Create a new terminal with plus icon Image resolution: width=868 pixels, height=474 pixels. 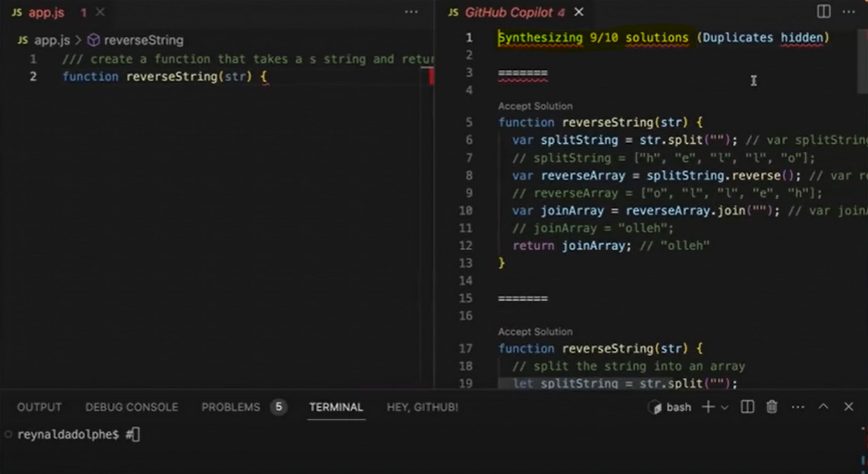tap(708, 407)
